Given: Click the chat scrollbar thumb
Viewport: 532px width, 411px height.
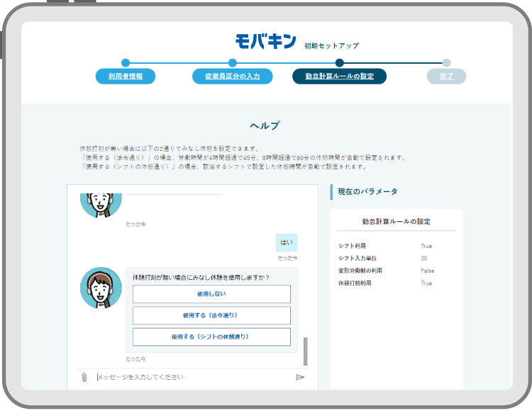Looking at the screenshot, I should 305,351.
